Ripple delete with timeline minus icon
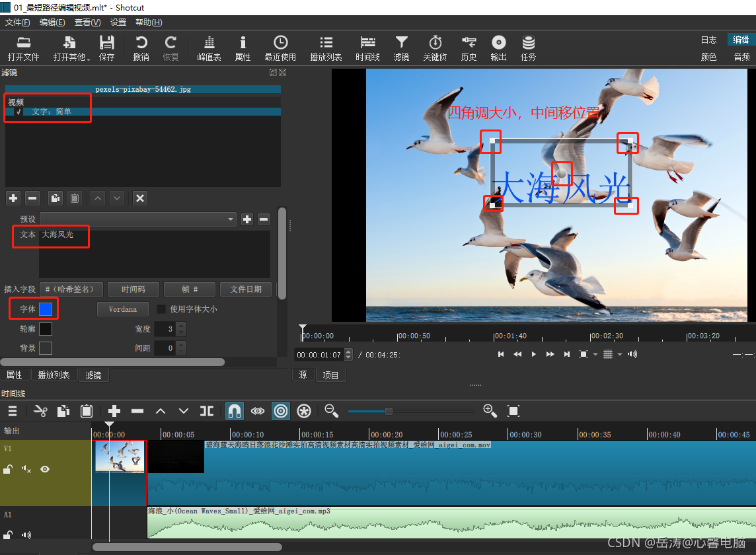Viewport: 756px width, 555px height. click(x=137, y=411)
